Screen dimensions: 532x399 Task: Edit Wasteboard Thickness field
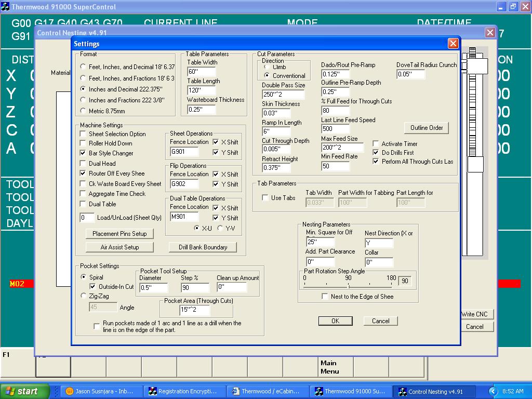[202, 109]
